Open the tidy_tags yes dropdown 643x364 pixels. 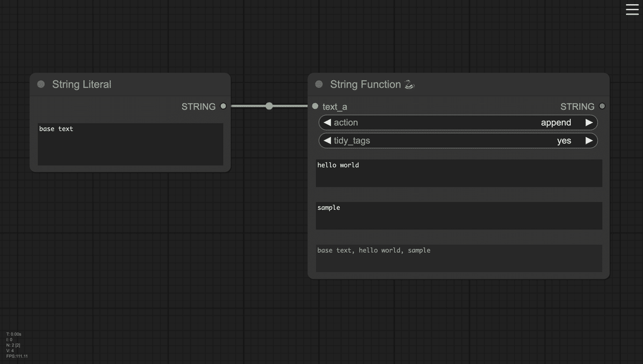coord(458,141)
